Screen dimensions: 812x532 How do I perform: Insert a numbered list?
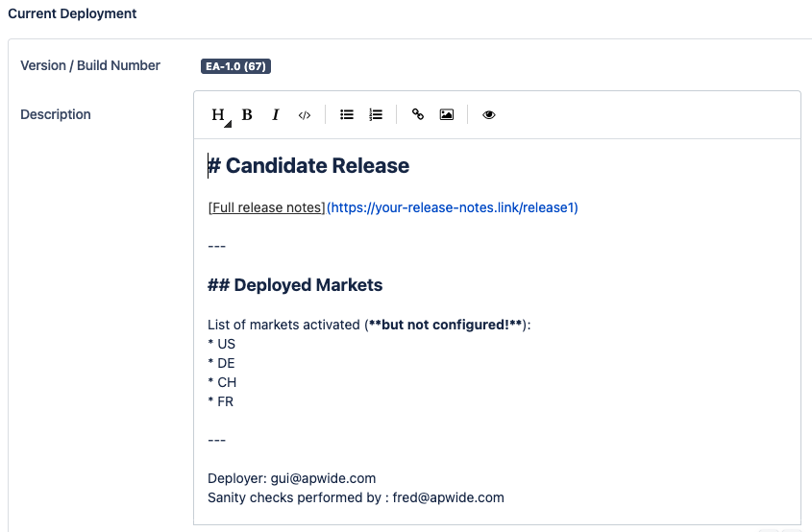tap(376, 115)
